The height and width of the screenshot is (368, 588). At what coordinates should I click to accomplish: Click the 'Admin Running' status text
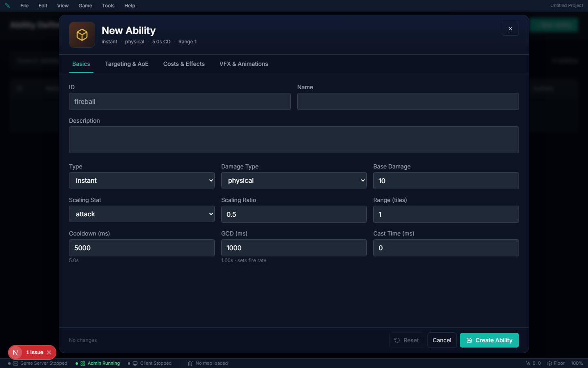click(x=104, y=363)
